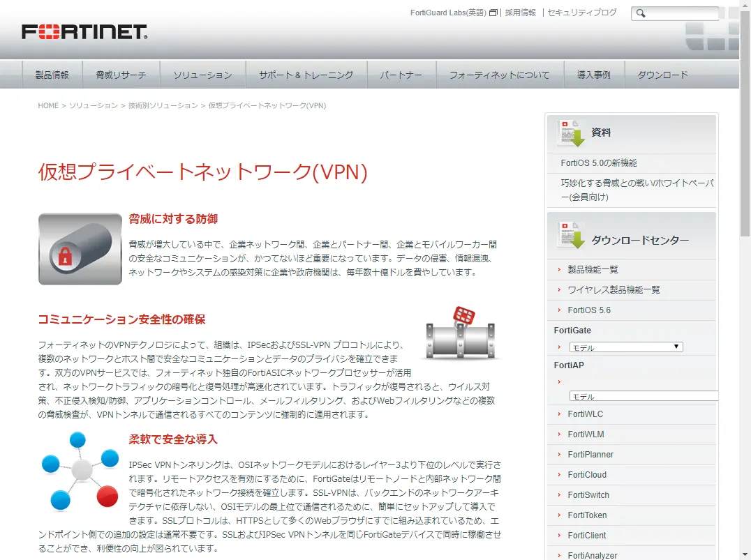Open the FortiOS 5.0の新機能 link

pyautogui.click(x=599, y=162)
